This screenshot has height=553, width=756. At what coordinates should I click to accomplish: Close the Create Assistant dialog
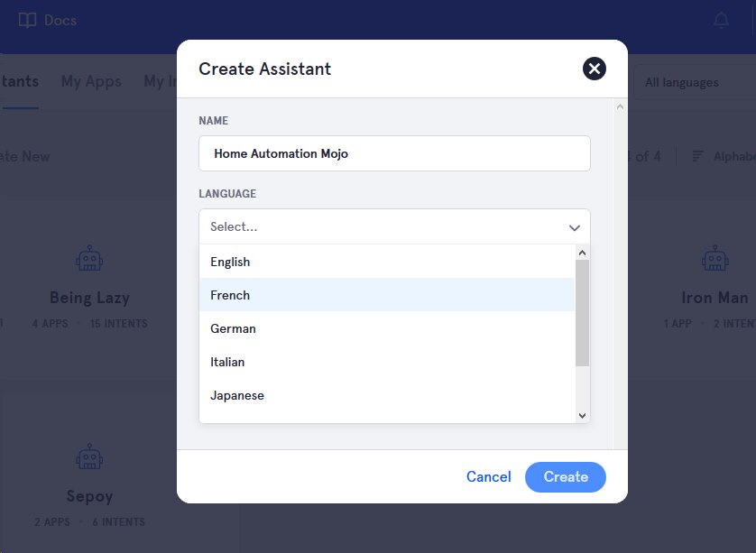pos(594,69)
